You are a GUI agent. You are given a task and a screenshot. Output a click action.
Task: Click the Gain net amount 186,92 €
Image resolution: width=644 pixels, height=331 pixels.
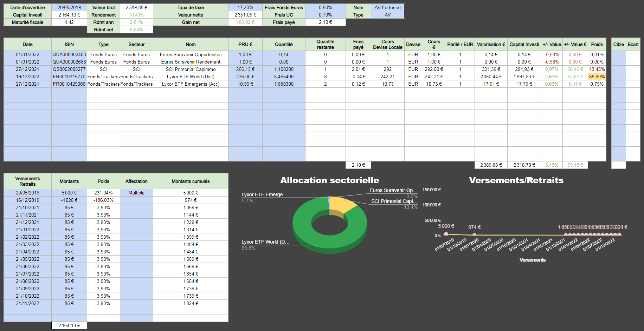click(245, 22)
